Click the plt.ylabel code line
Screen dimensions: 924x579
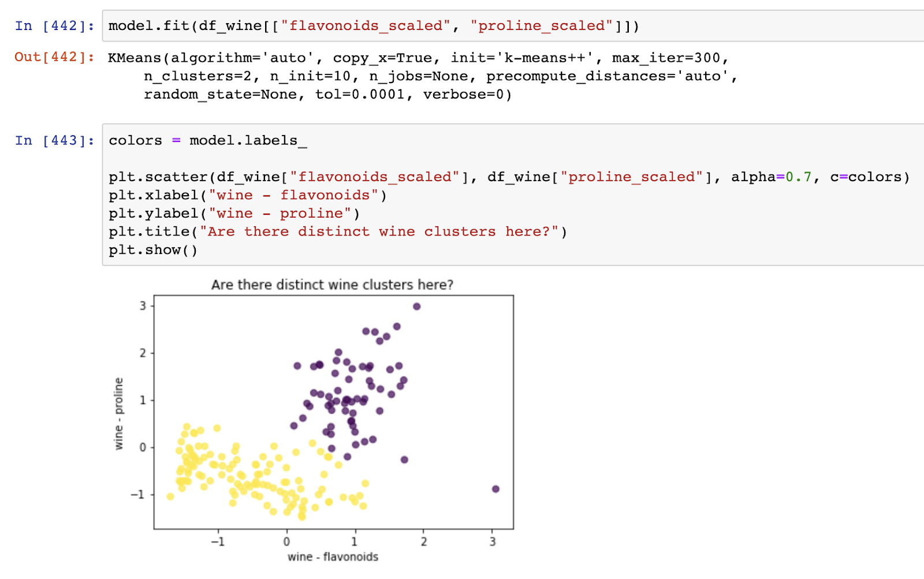click(x=234, y=214)
